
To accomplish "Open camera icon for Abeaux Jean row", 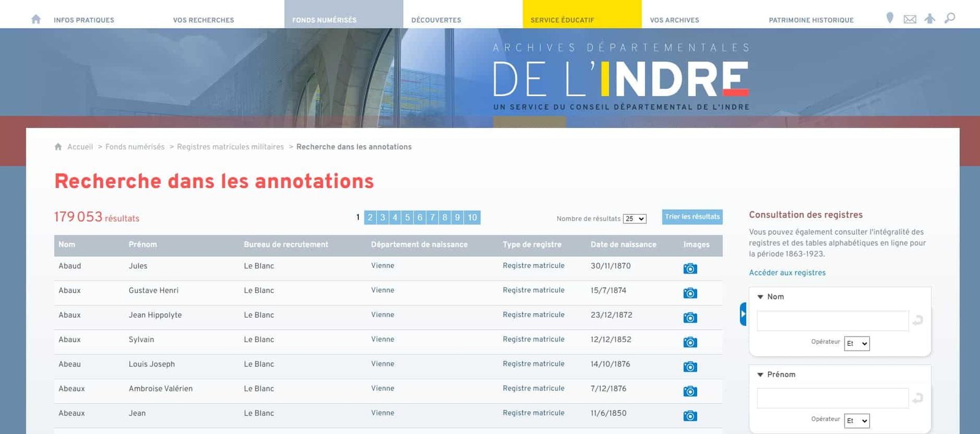I will 690,416.
